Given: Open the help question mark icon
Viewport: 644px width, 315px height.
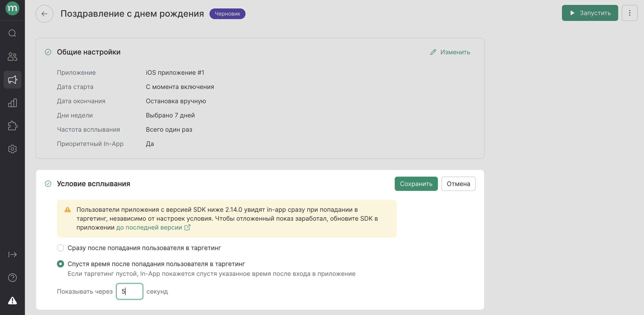Looking at the screenshot, I should coord(12,277).
